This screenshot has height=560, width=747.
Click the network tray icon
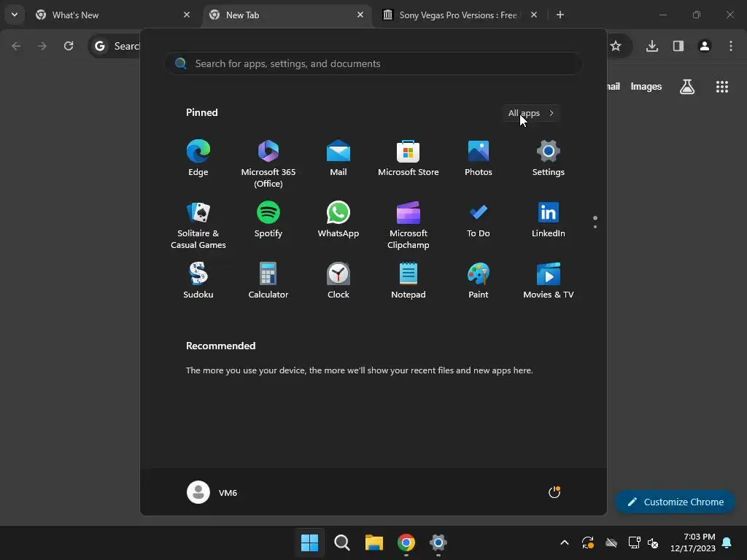tap(634, 542)
